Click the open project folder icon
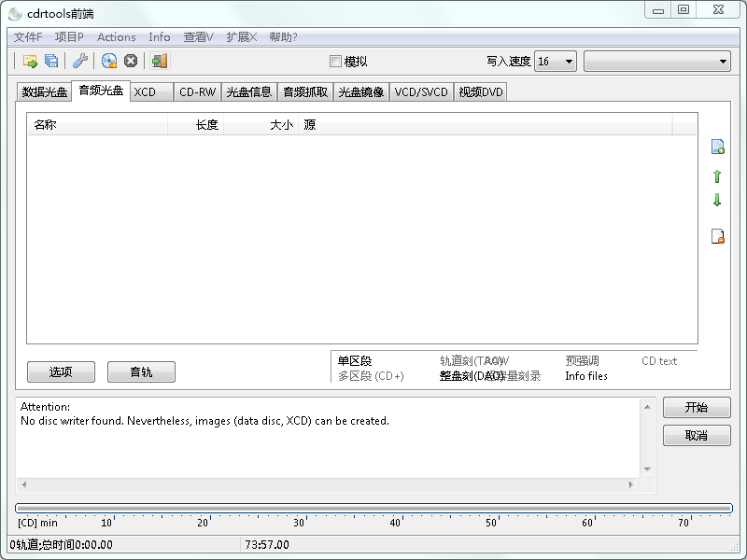 pos(30,62)
